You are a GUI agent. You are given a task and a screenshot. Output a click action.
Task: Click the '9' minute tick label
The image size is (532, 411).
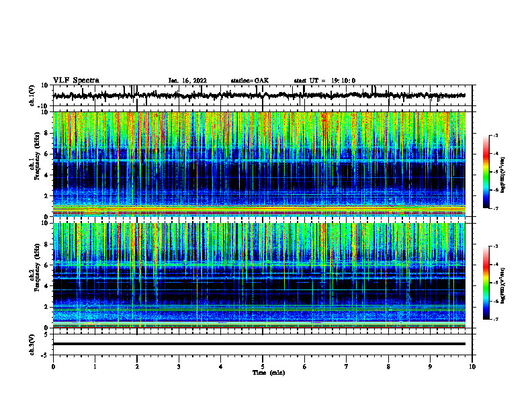click(430, 367)
